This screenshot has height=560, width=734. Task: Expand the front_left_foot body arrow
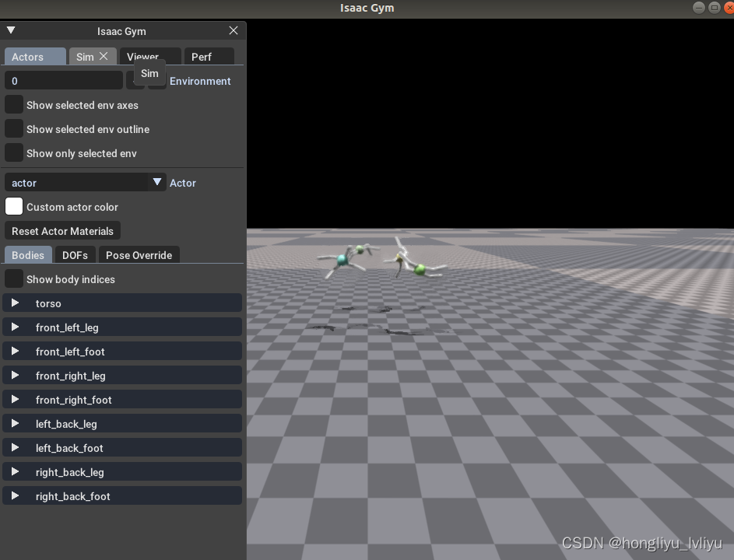[15, 351]
